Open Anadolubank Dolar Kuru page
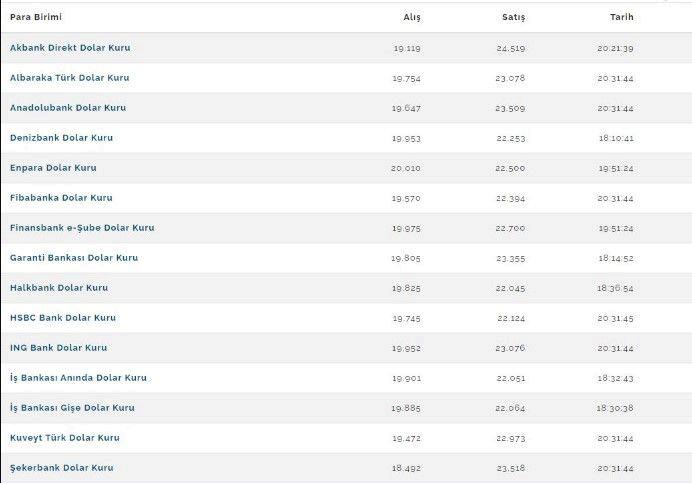 (x=68, y=108)
